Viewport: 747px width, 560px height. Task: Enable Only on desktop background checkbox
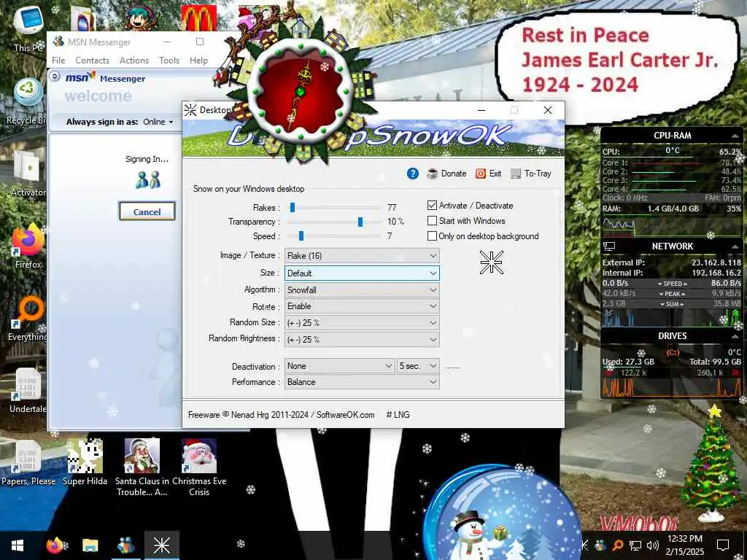click(x=432, y=236)
